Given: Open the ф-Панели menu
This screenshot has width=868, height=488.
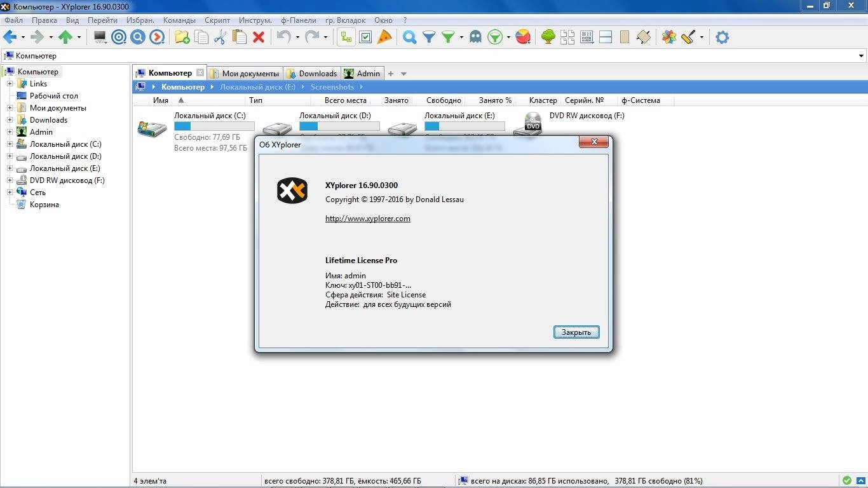Looking at the screenshot, I should point(299,20).
